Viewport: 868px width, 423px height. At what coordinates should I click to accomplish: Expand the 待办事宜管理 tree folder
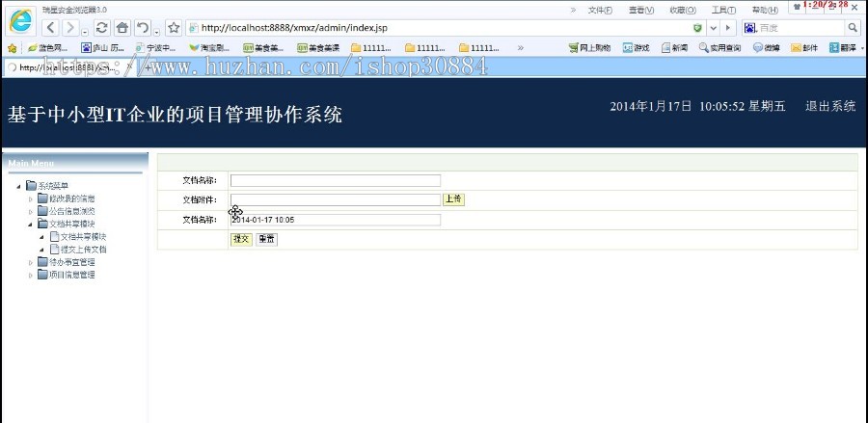click(31, 262)
